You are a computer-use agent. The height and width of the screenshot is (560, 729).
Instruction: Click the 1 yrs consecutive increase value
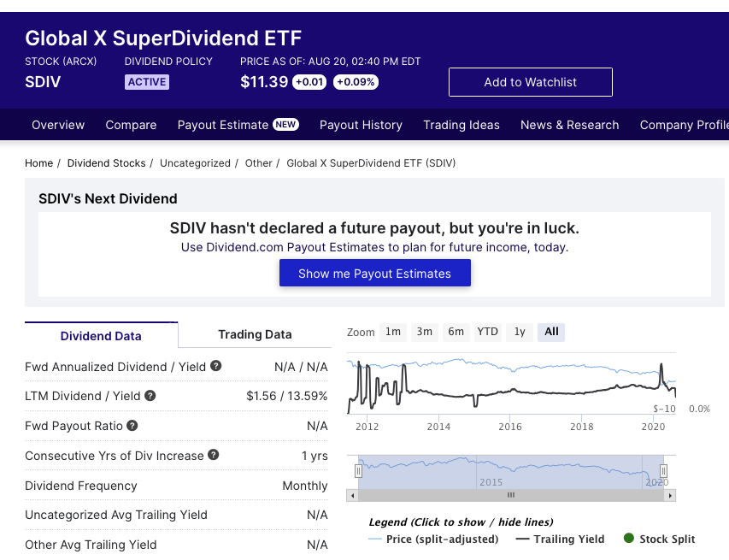pyautogui.click(x=315, y=456)
